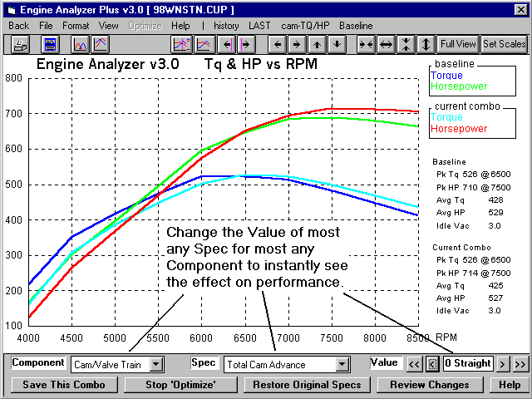
Task: Click the << large decrease value button
Action: [414, 364]
